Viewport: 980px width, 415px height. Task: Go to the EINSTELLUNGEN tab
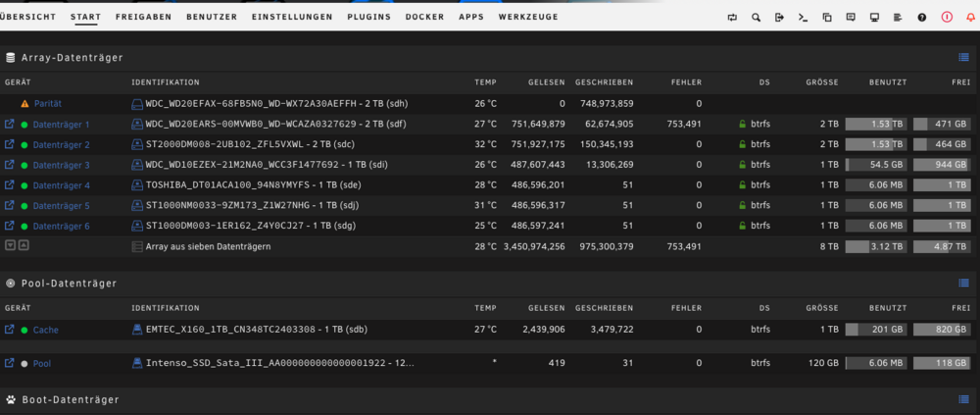pyautogui.click(x=292, y=17)
